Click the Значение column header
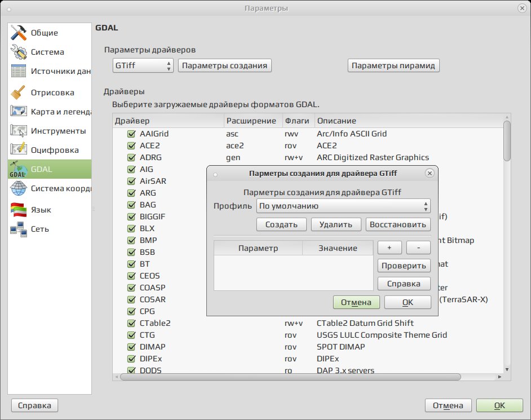Viewport: 531px width, 420px height. click(338, 248)
